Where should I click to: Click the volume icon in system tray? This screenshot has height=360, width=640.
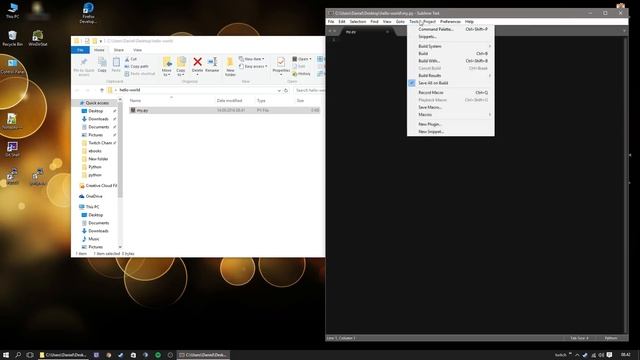pos(601,355)
